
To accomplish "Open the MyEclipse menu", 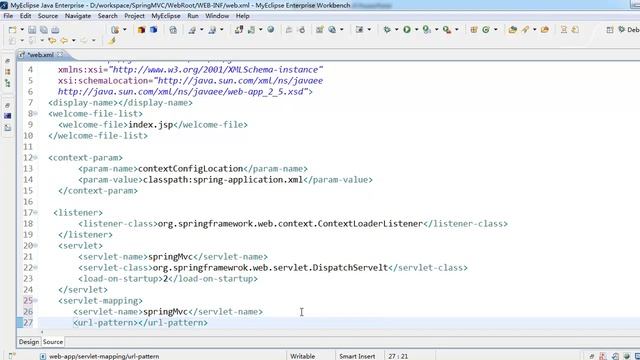I will 166,16.
